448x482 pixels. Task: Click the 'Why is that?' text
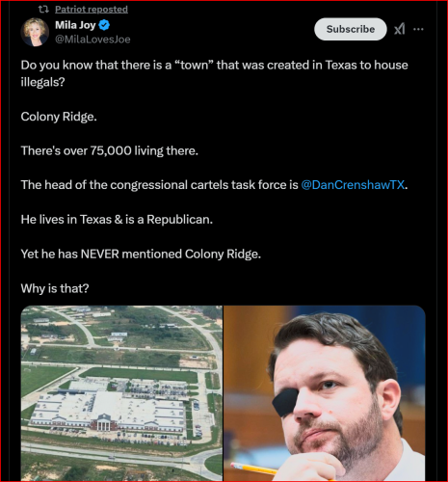[x=55, y=288]
